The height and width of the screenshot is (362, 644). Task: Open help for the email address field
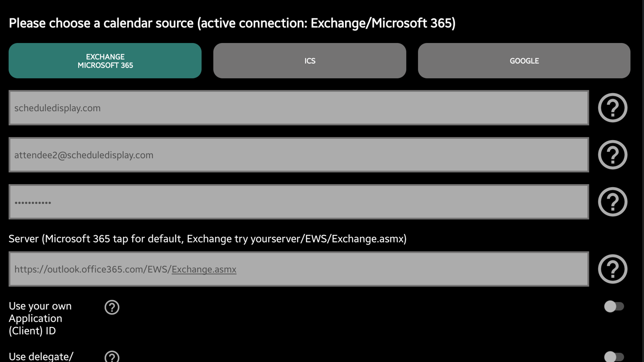tap(612, 155)
